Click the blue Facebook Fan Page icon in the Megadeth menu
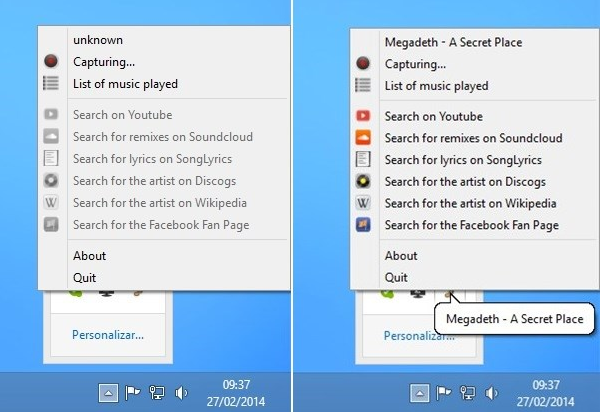Screen dimensions: 600x412 tap(363, 225)
